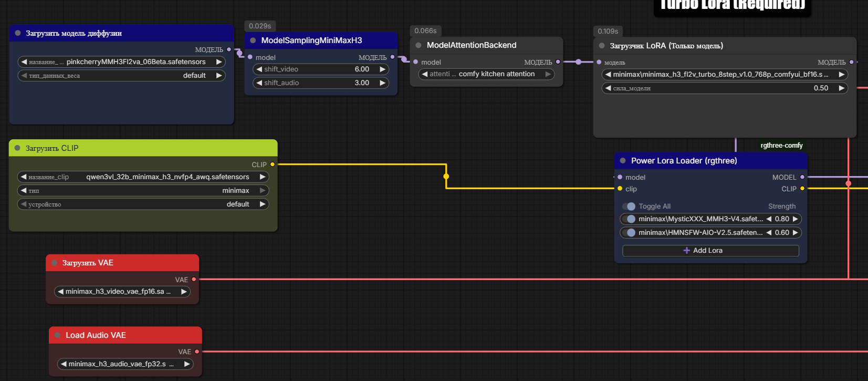Collapse the ModelSamplingMiniMaxH3 node via its dot
Image resolution: width=868 pixels, height=381 pixels.
click(x=253, y=40)
